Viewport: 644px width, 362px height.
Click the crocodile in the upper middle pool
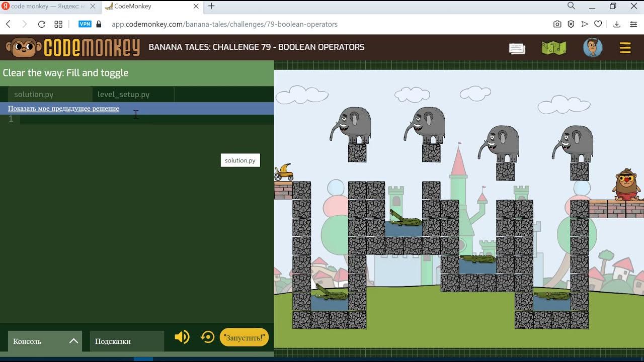point(405,218)
